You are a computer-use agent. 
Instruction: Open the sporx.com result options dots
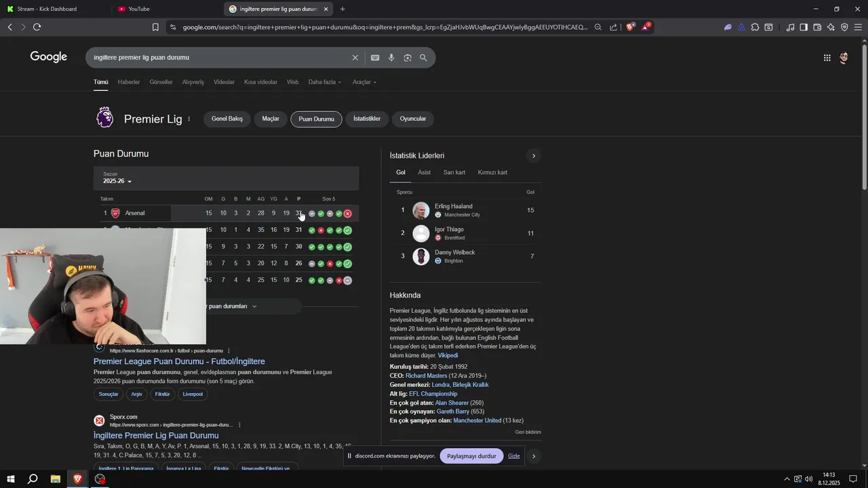pos(239,425)
